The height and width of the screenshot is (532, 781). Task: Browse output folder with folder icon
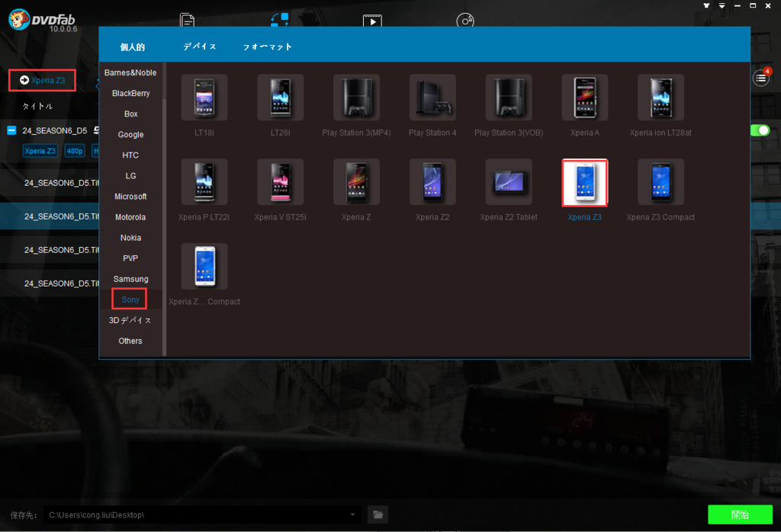(x=378, y=514)
